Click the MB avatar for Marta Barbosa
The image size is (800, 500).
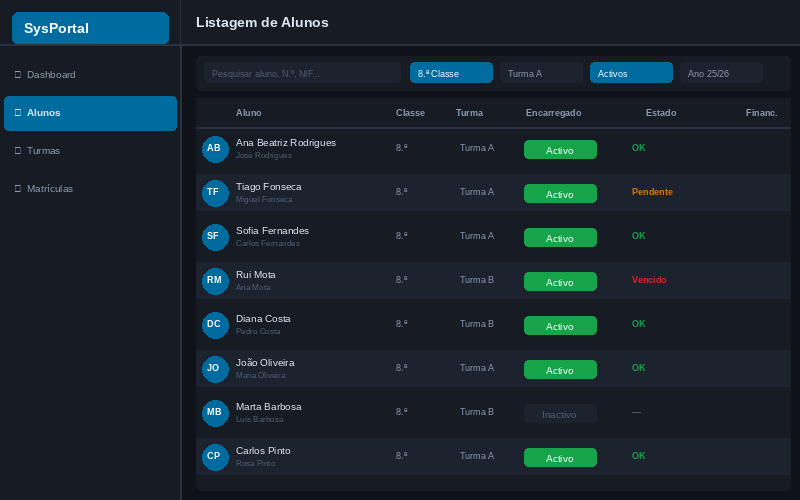(215, 413)
